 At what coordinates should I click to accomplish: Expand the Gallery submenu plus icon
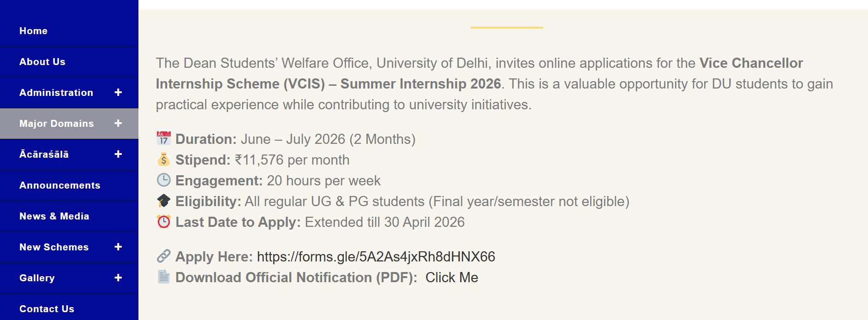[118, 278]
